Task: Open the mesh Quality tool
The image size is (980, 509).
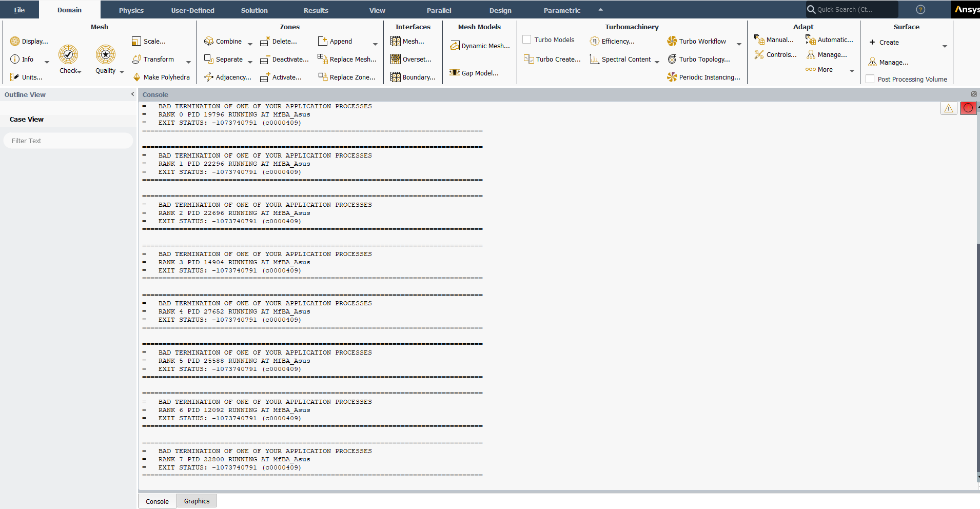Action: (105, 59)
